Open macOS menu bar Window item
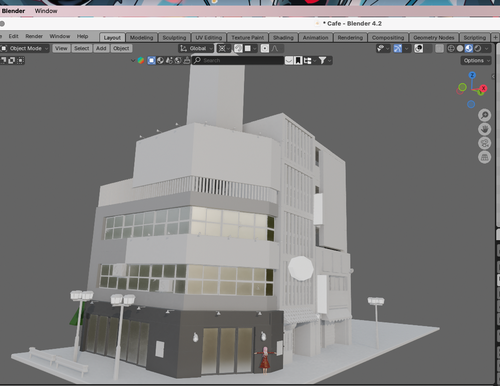500x386 pixels. point(46,11)
